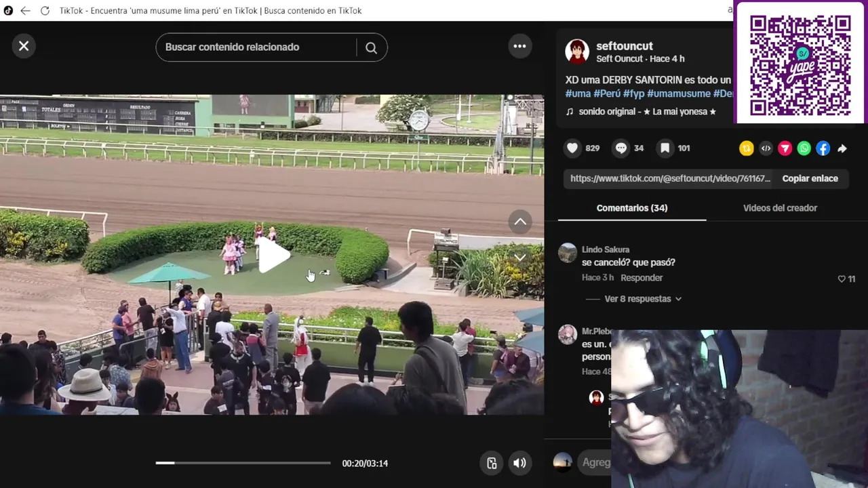Open Lindo Sakura commenter avatar

568,253
